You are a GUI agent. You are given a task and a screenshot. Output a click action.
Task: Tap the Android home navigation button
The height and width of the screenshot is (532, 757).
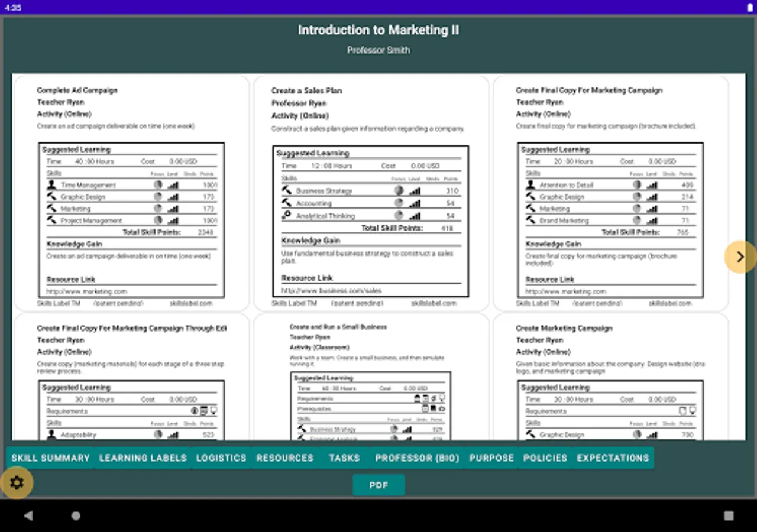click(x=76, y=515)
